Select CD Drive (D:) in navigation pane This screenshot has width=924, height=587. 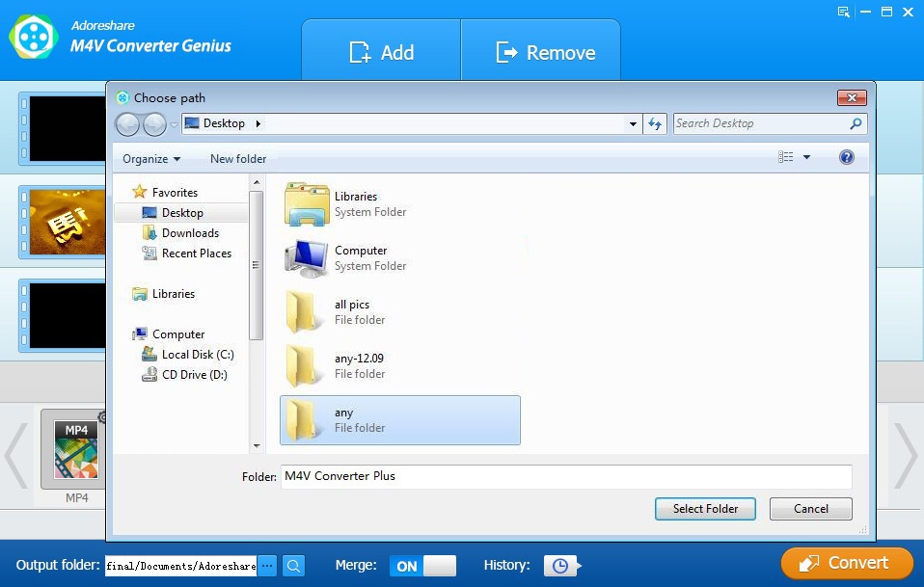click(184, 374)
